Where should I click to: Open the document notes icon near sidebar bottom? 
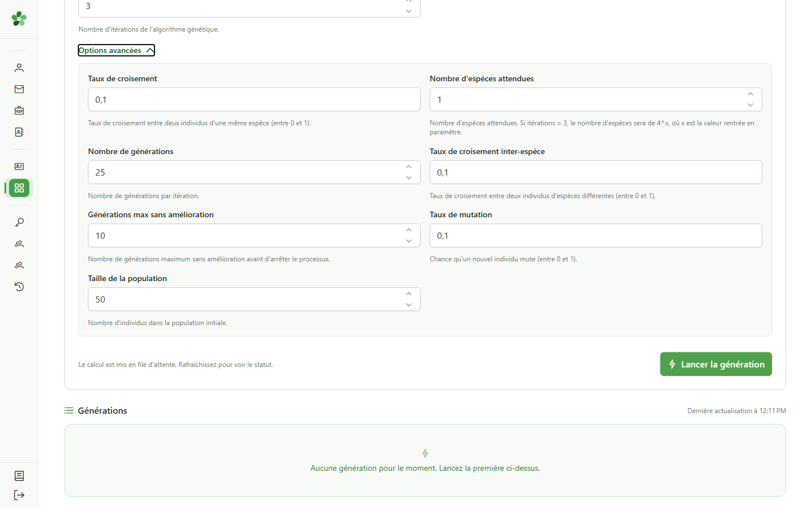point(19,476)
